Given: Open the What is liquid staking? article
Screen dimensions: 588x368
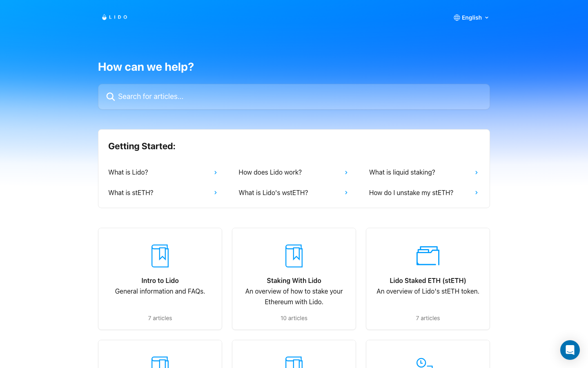Looking at the screenshot, I should [x=402, y=172].
